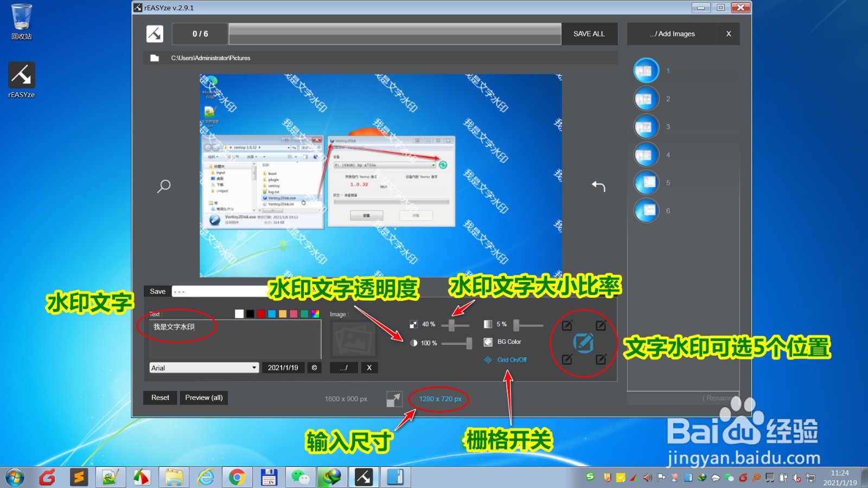Click the SAVE ALL button

(589, 34)
